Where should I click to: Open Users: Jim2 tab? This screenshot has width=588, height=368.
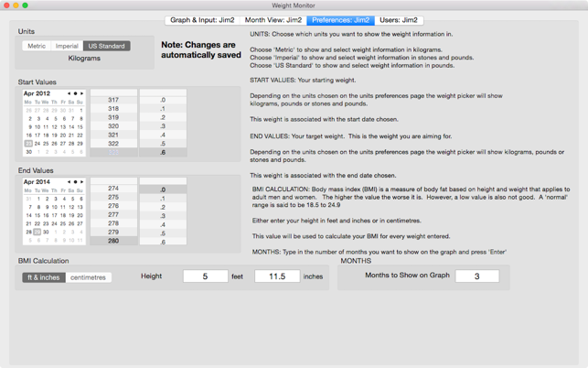click(x=399, y=20)
